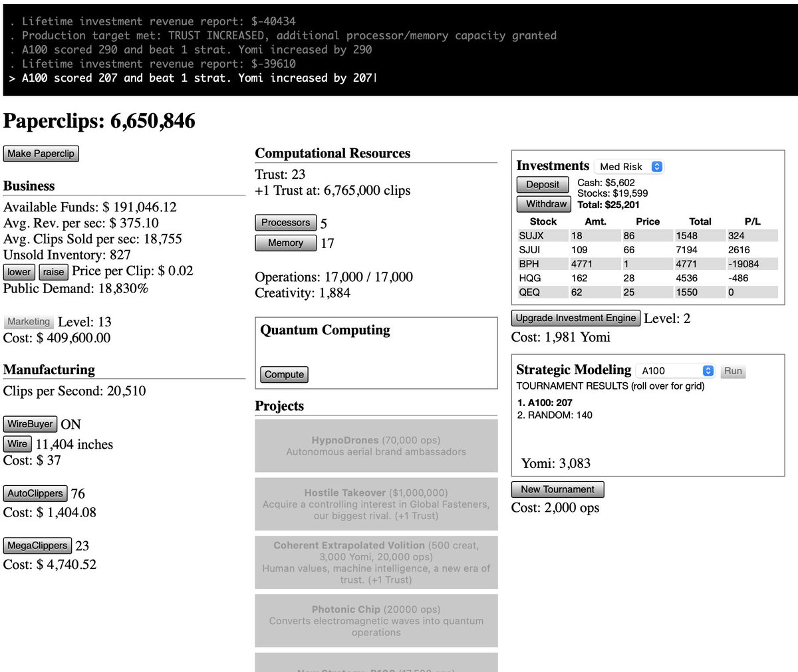The width and height of the screenshot is (798, 672).
Task: Add Memory
Action: [285, 243]
